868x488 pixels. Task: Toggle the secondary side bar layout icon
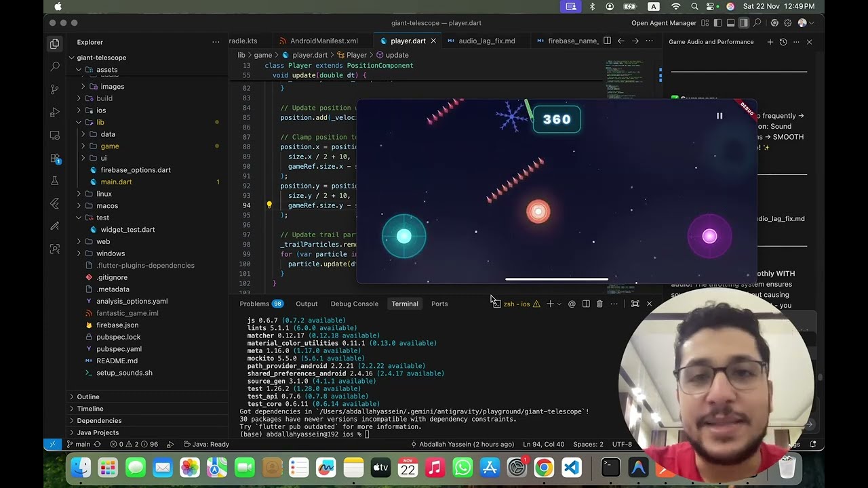(x=744, y=23)
